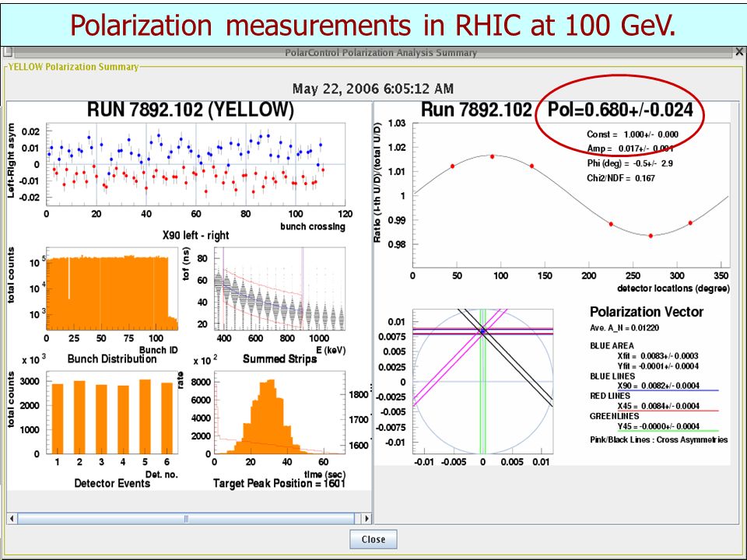Image resolution: width=747 pixels, height=560 pixels.
Task: Click the X45 = 0.0084 red line value
Action: point(658,406)
